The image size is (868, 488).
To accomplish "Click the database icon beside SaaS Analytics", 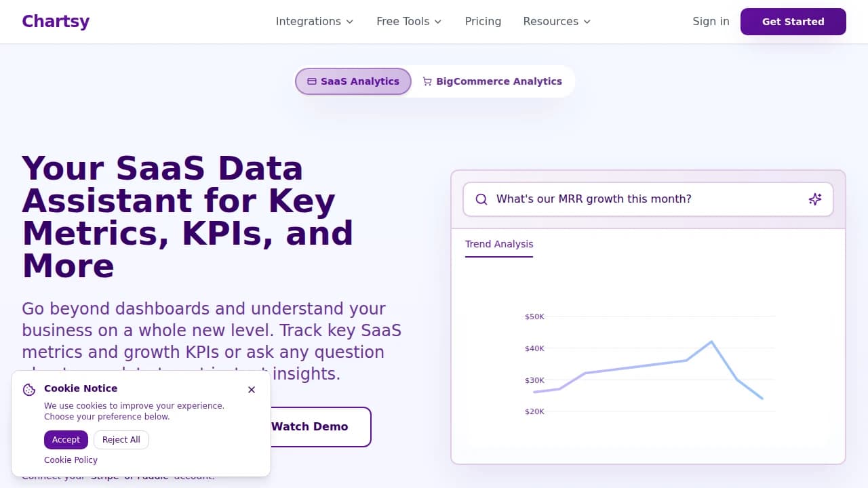I will click(311, 81).
